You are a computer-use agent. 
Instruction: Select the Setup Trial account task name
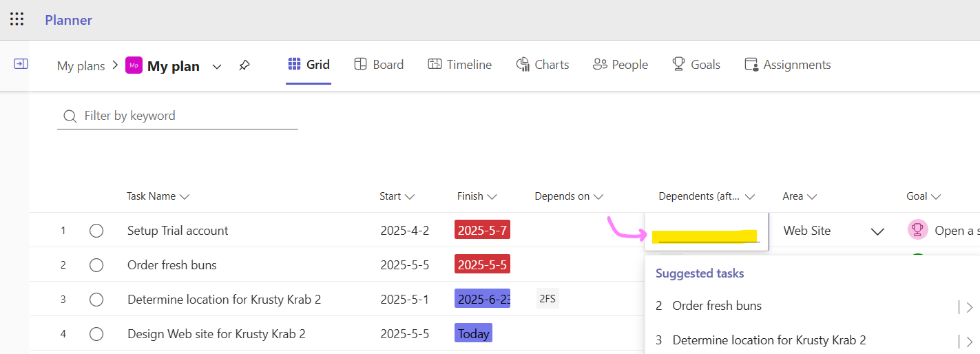click(x=178, y=231)
